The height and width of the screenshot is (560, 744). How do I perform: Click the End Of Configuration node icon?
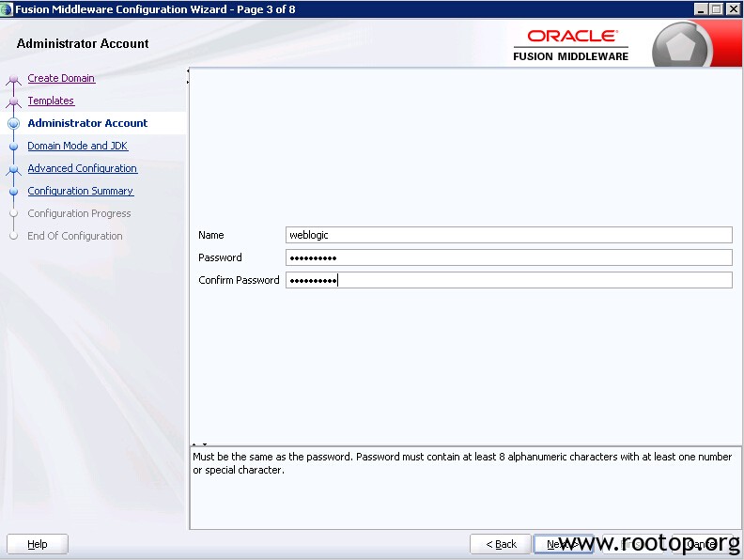point(14,236)
